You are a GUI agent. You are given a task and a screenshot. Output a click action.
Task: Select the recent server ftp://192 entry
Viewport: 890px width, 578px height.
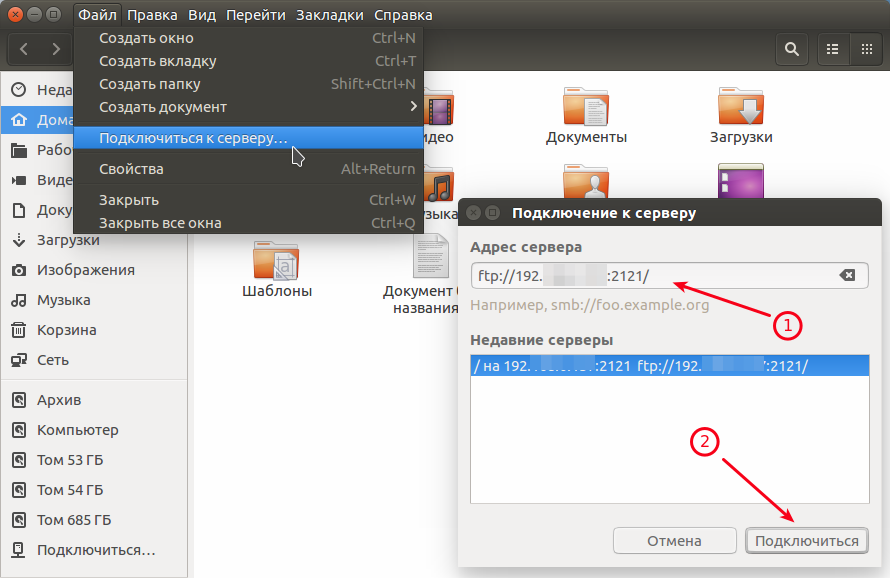click(x=670, y=366)
